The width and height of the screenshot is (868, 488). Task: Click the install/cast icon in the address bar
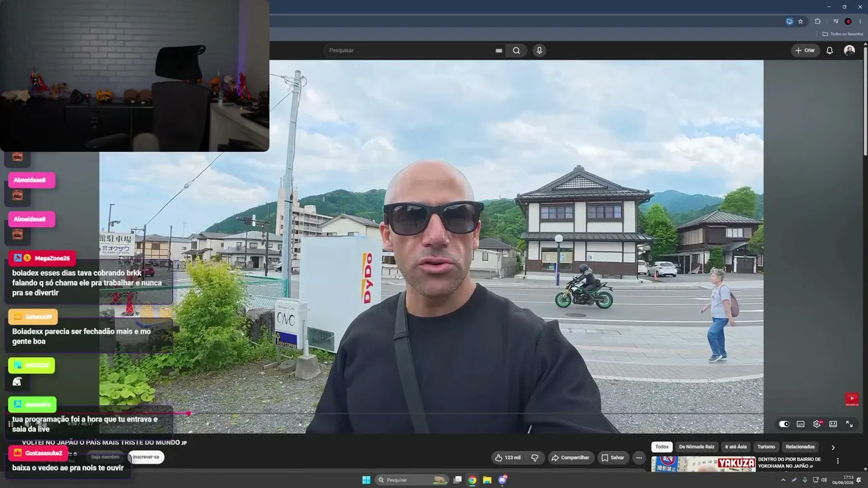click(789, 21)
